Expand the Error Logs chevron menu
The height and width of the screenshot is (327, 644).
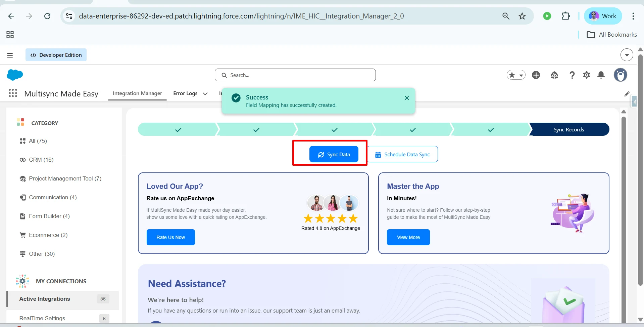coord(205,94)
